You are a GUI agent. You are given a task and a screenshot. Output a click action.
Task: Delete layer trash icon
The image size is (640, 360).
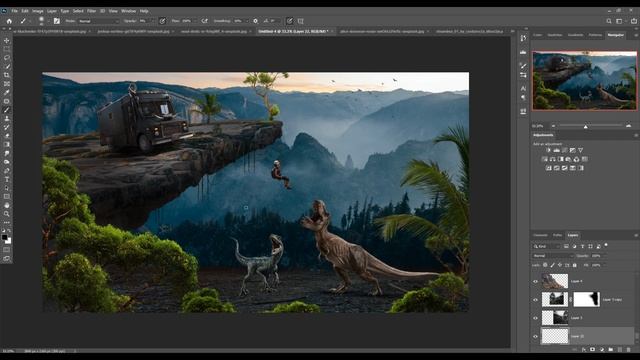point(628,349)
